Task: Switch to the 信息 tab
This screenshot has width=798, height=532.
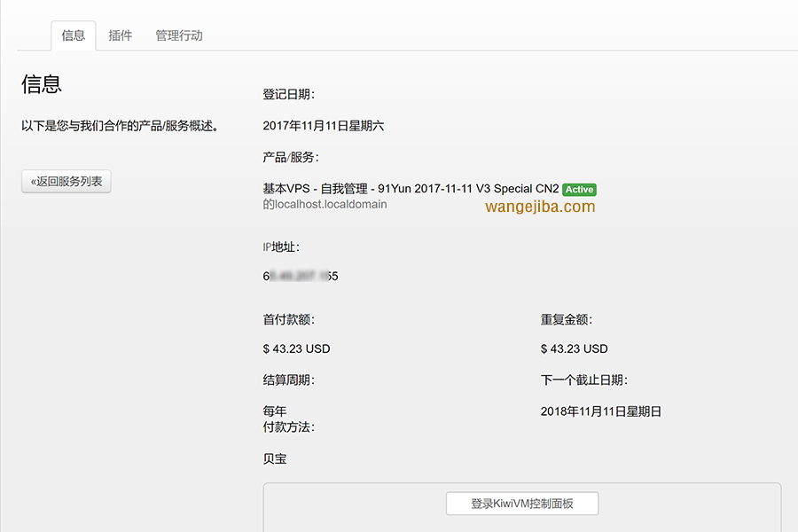Action: click(x=74, y=35)
